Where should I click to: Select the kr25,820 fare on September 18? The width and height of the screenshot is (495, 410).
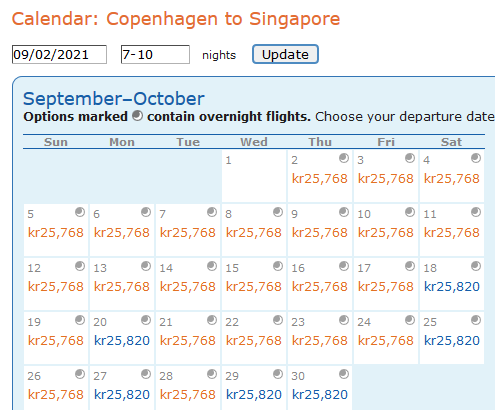[452, 287]
